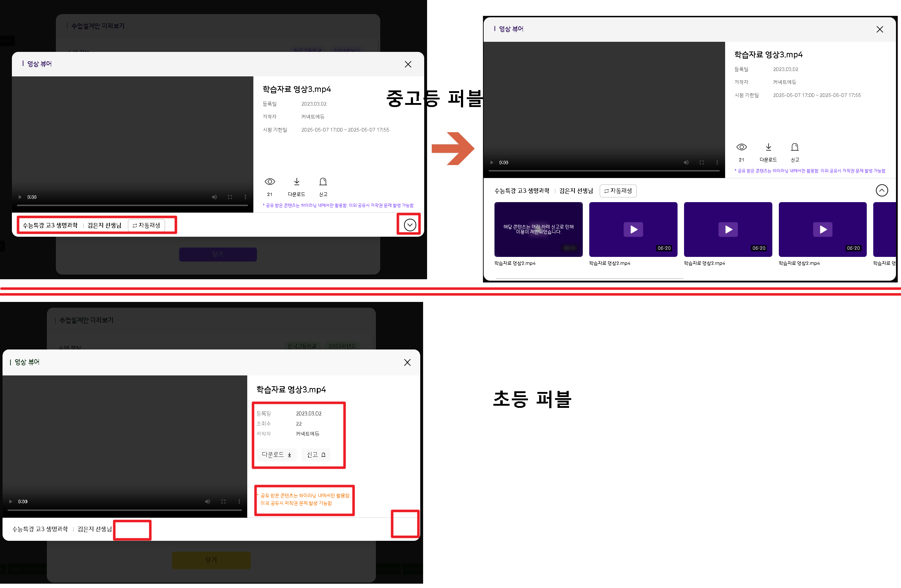Click video progress bar in top-right player

[604, 171]
